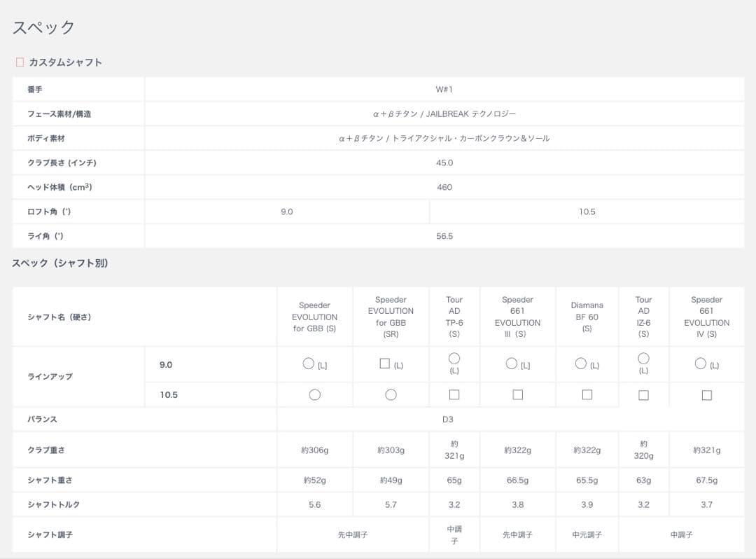Screen dimensions: 756x559
Task: Select the 約320g club weight under Tour AD IZ-6
Action: (x=643, y=450)
